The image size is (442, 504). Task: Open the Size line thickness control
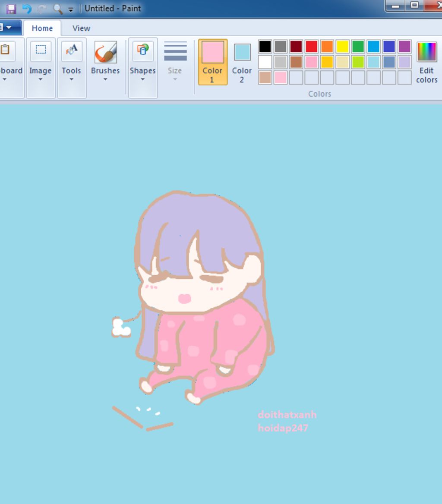175,61
